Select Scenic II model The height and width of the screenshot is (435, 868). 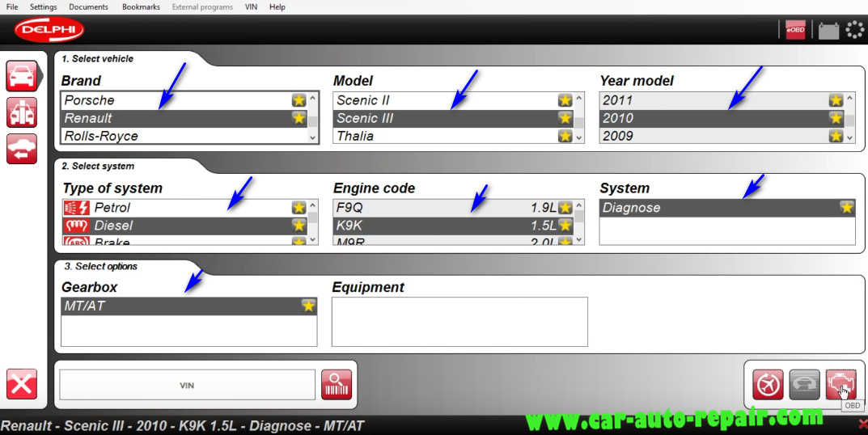point(453,100)
